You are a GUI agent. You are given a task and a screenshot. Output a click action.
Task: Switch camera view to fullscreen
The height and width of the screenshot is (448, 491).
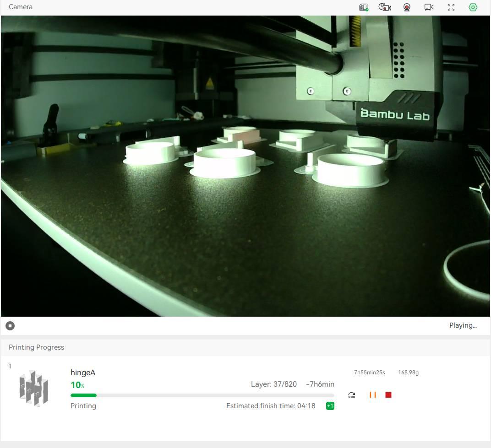tap(451, 7)
